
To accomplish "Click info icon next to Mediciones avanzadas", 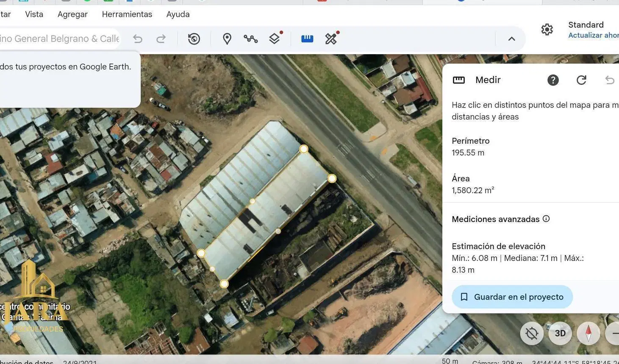I will tap(546, 219).
